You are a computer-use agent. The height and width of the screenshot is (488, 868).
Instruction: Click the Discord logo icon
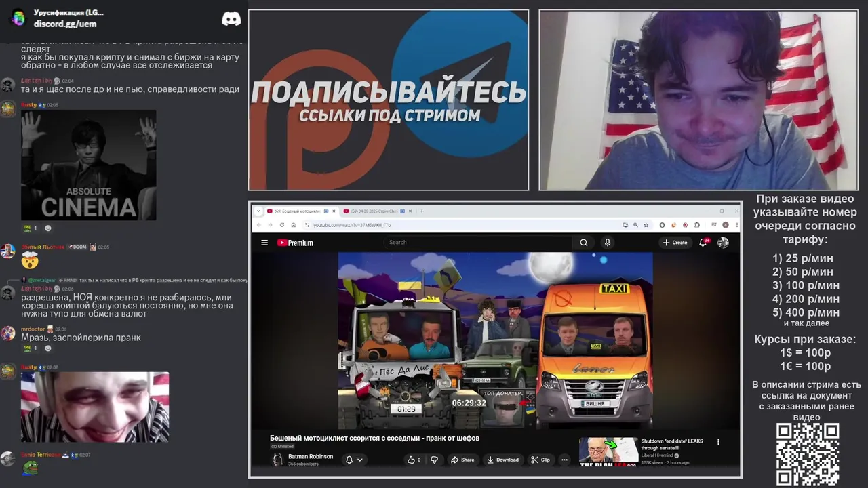coord(231,19)
